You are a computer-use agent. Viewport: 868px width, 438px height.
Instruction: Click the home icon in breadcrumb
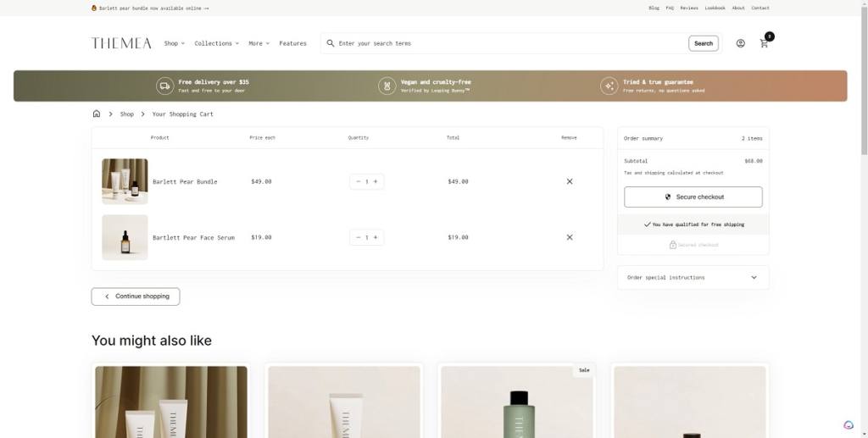tap(97, 114)
